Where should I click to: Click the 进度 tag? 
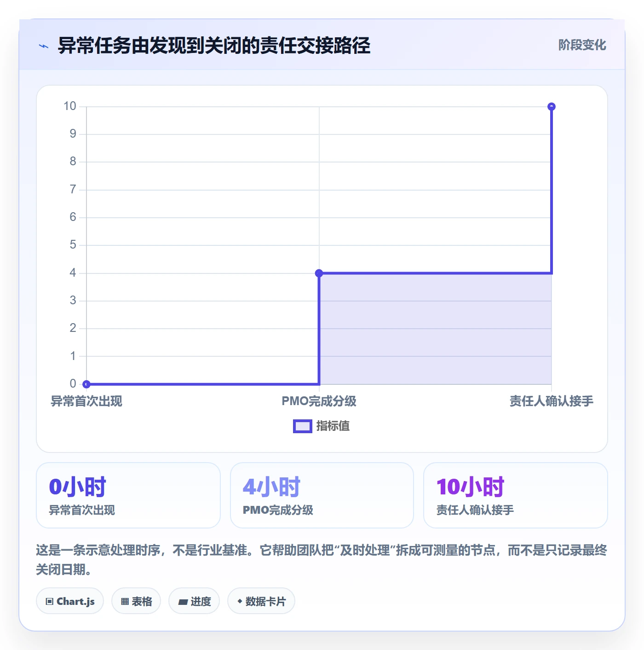click(194, 601)
